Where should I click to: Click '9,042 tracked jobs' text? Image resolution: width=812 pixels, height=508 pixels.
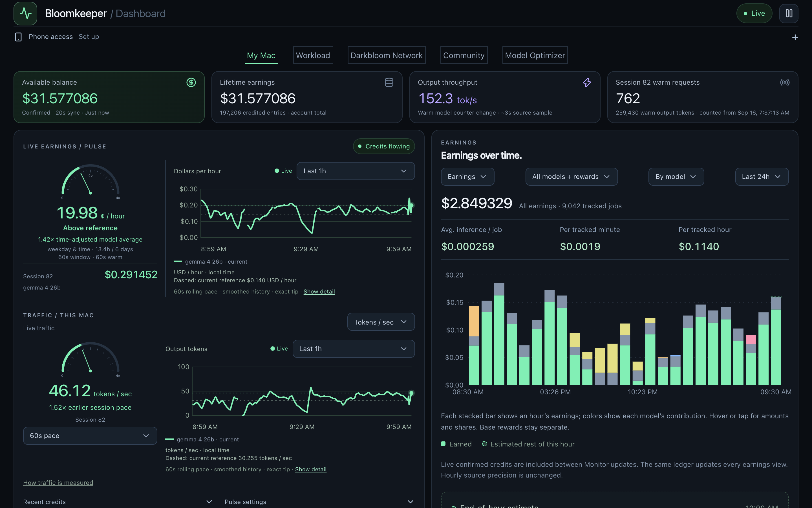coord(592,206)
